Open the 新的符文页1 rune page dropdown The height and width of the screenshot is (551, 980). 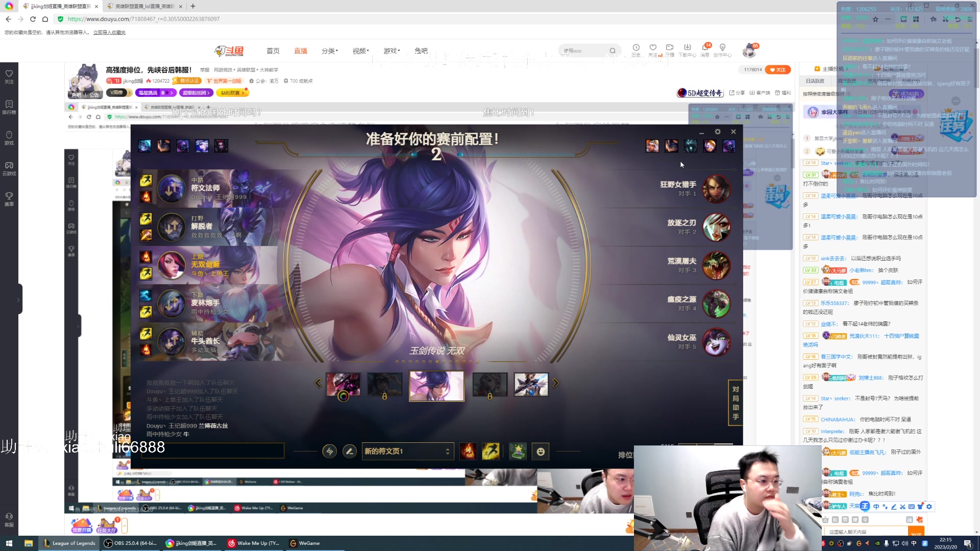pos(407,452)
